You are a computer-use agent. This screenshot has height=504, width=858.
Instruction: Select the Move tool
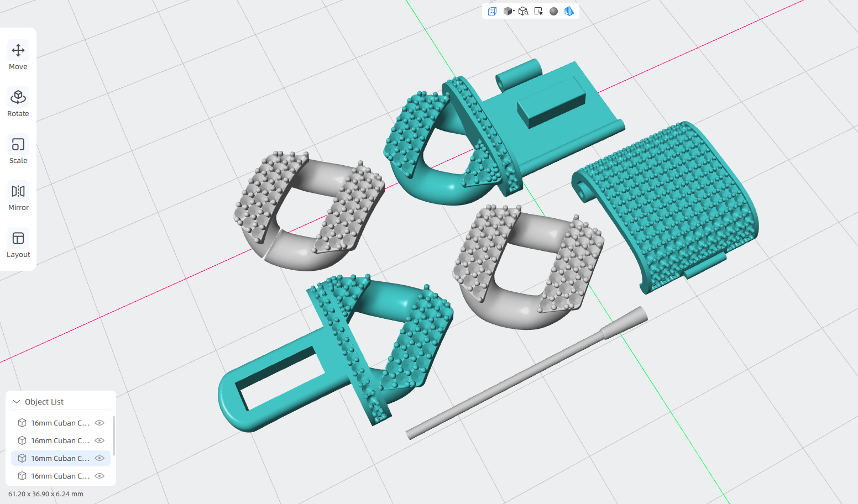[18, 56]
